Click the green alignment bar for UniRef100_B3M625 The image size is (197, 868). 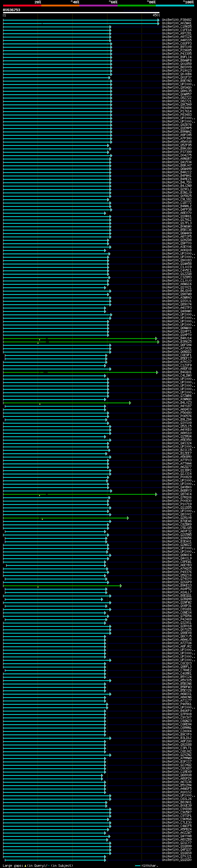click(81, 342)
